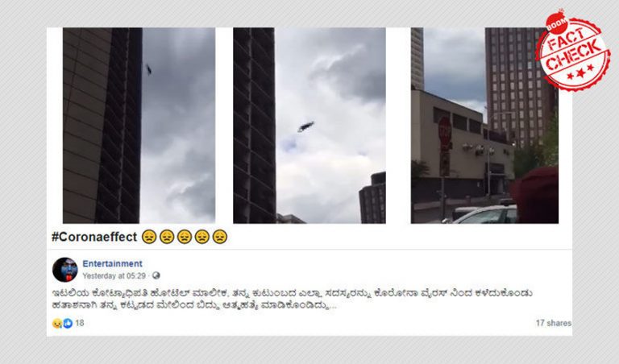Click the small BOOM logo badge on stamp
This screenshot has height=364, width=619.
557,24
